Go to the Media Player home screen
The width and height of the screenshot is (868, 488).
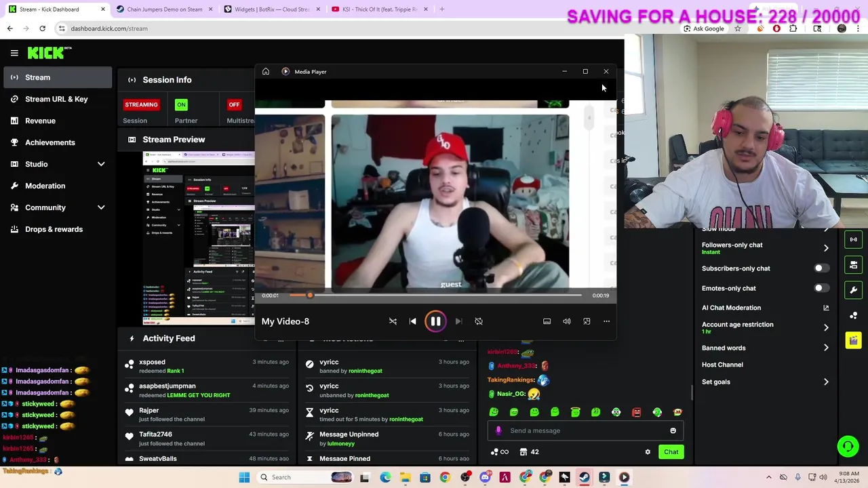pos(266,71)
